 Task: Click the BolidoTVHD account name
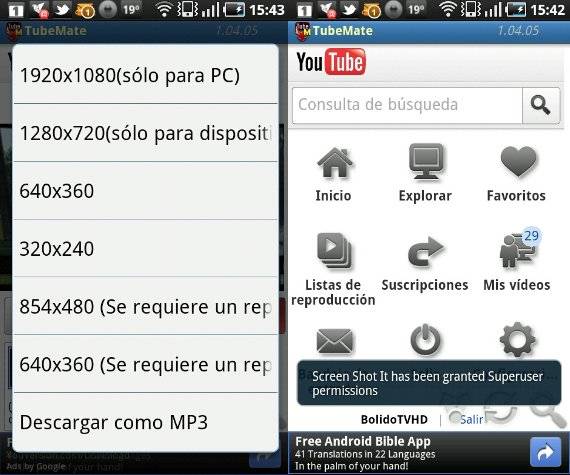coord(394,420)
